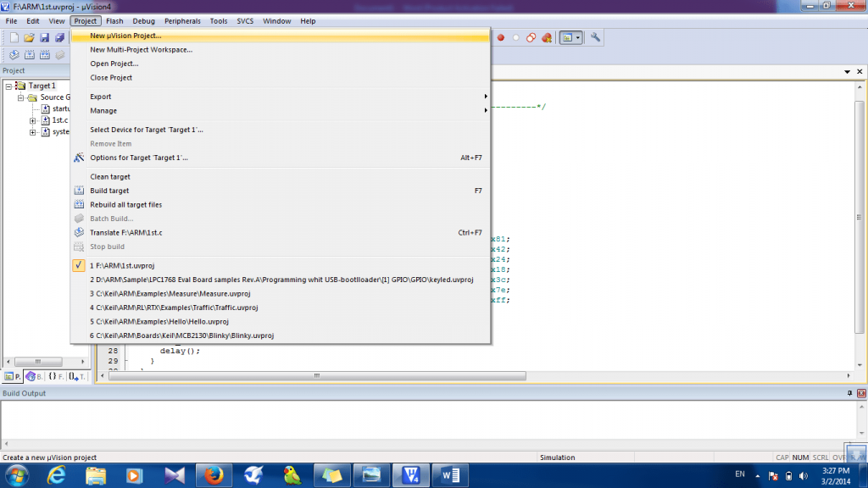Open the Configuration wrench icon
The image size is (868, 488).
click(595, 37)
